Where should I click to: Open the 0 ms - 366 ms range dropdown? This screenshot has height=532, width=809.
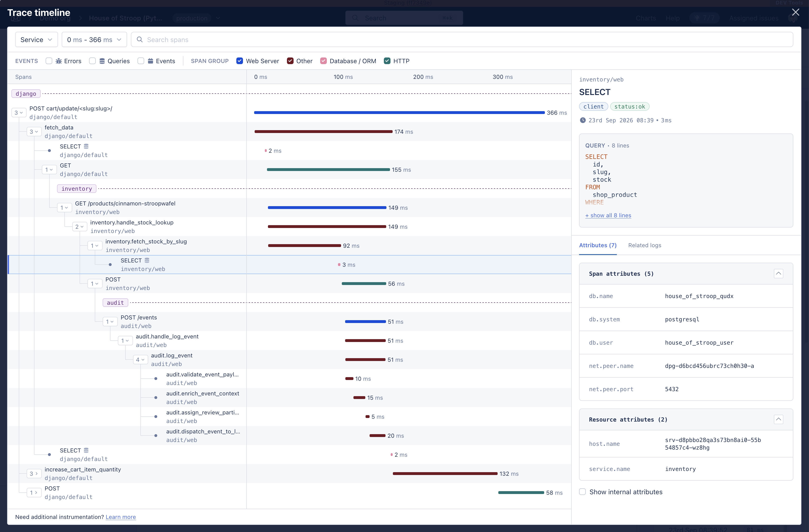pyautogui.click(x=94, y=40)
